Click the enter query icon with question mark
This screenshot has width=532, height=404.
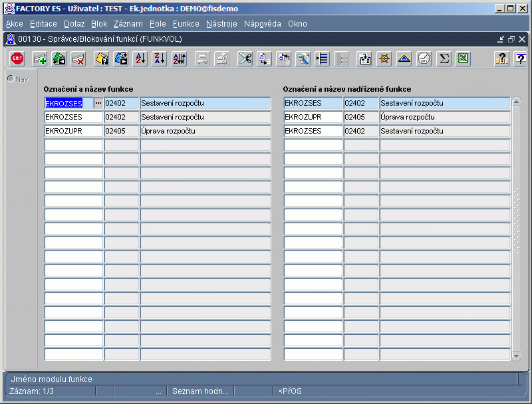pos(102,58)
